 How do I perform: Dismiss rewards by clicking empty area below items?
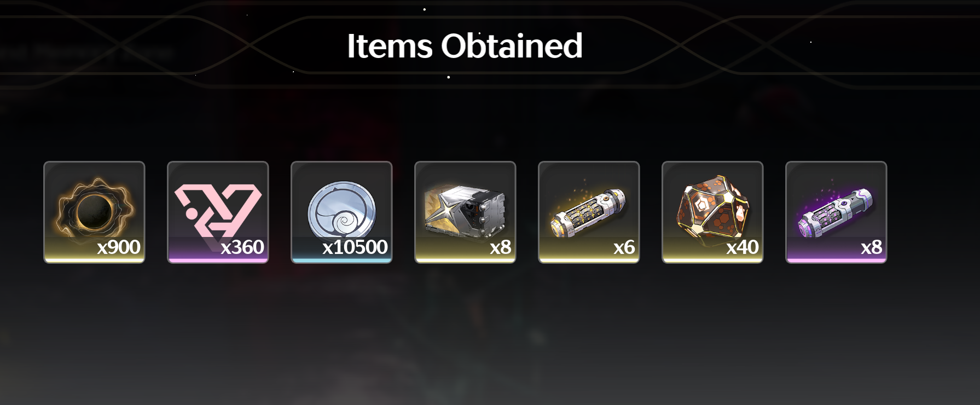pyautogui.click(x=465, y=339)
